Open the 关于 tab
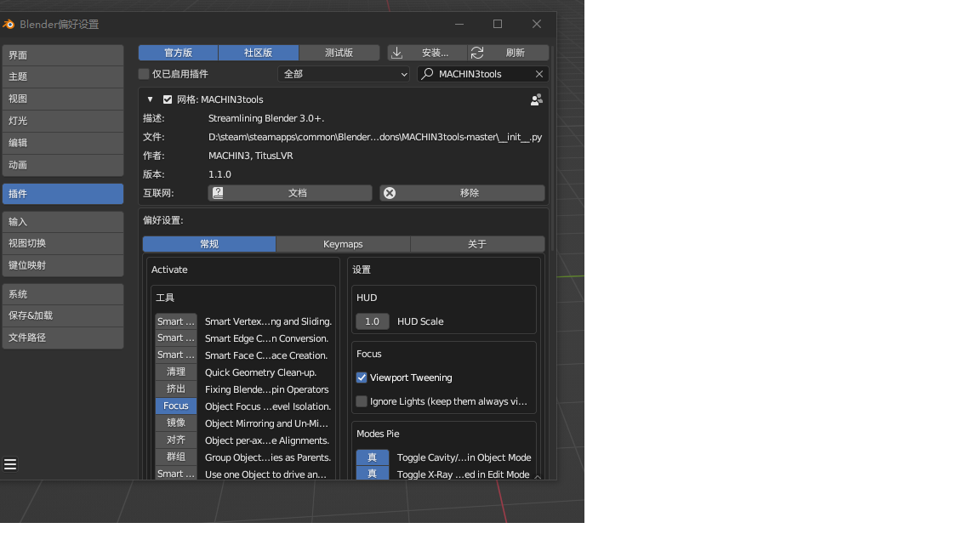980x551 pixels. click(477, 244)
